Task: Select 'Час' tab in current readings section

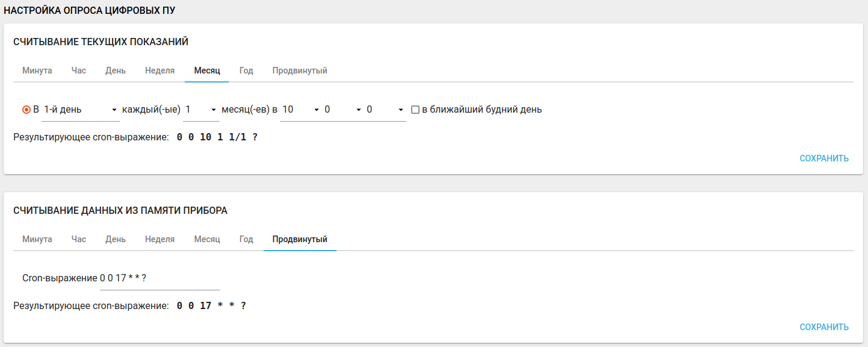Action: (79, 70)
